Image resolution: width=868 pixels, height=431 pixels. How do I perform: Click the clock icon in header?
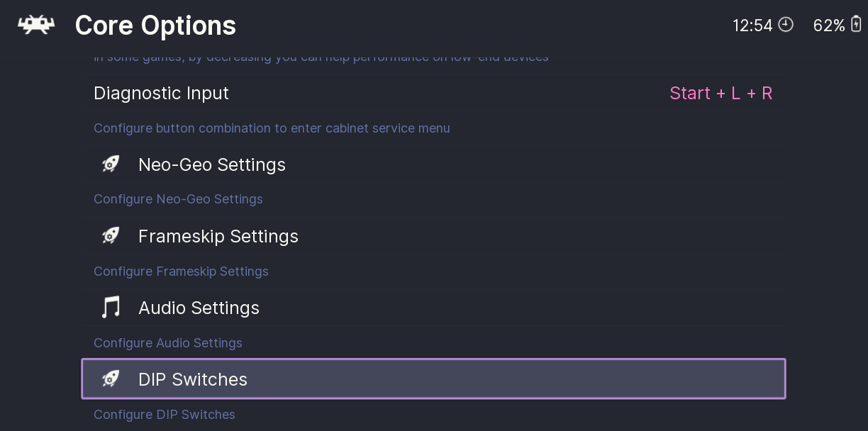[x=786, y=25]
